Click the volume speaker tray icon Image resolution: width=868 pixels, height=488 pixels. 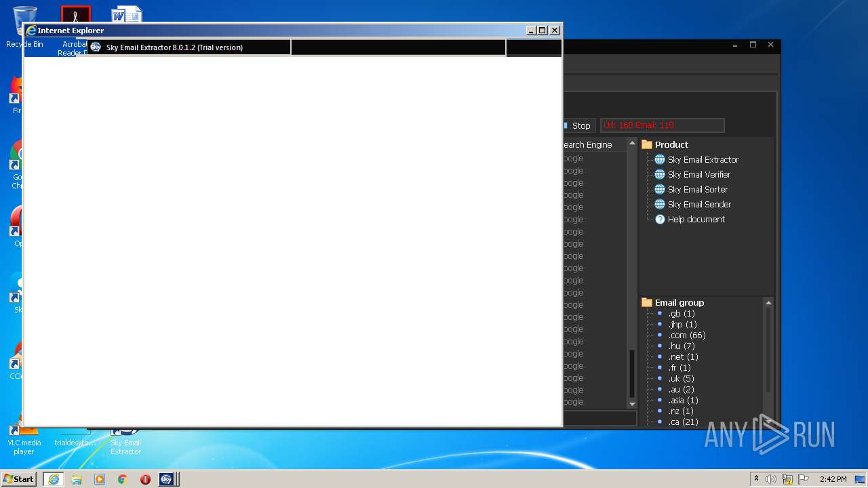click(771, 479)
